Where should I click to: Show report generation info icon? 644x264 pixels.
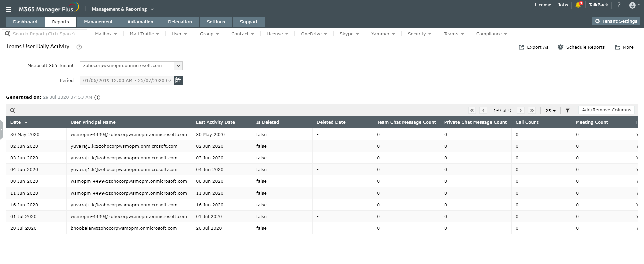point(97,97)
